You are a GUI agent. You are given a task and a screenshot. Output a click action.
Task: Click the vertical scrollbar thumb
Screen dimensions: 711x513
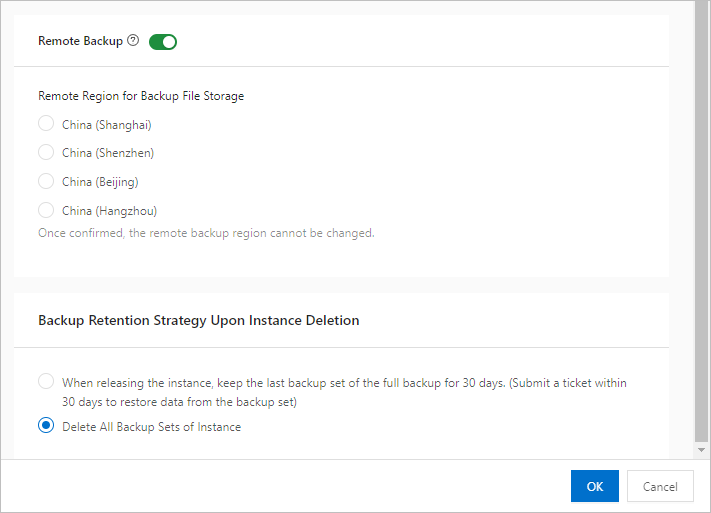pyautogui.click(x=701, y=221)
